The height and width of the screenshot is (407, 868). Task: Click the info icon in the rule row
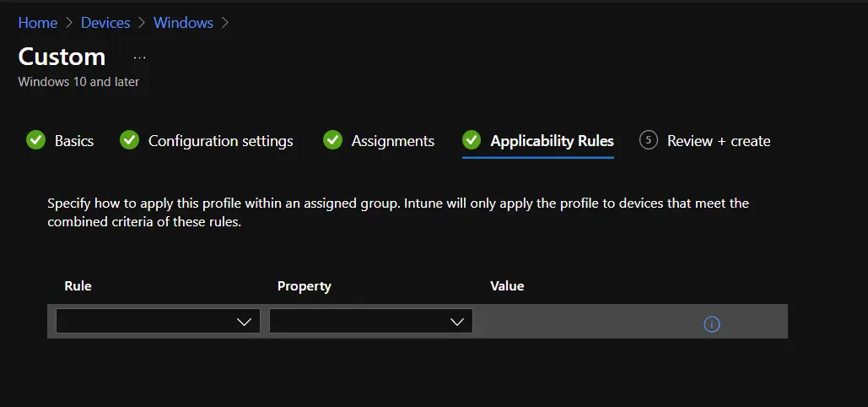coord(711,323)
